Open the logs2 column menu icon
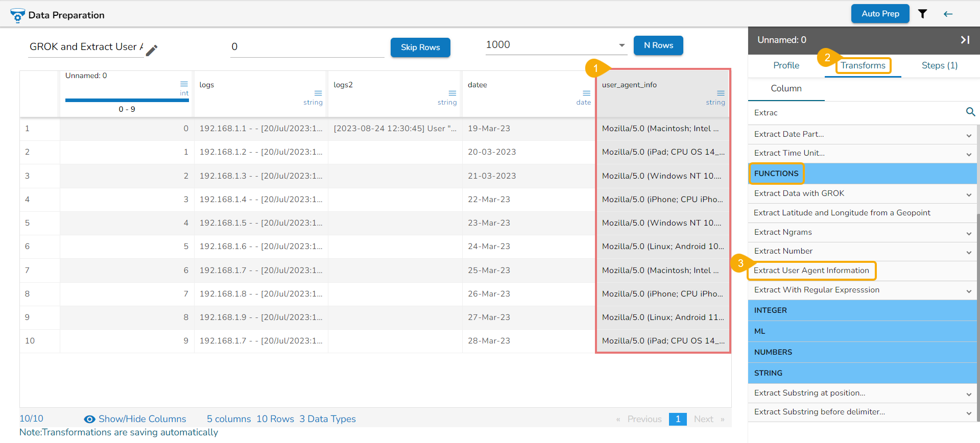The width and height of the screenshot is (980, 443). 452,93
